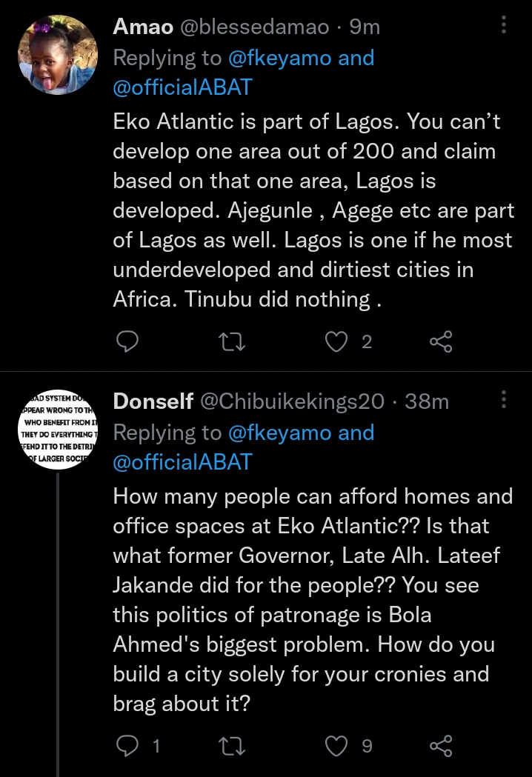532x777 pixels.
Task: Share Amao's tweet
Action: coord(441,341)
